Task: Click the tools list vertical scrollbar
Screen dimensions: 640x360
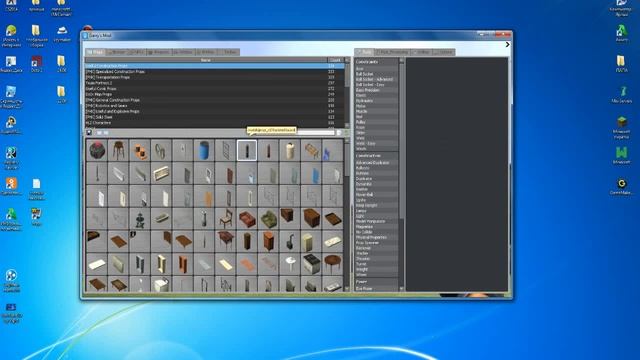Action: [x=401, y=174]
